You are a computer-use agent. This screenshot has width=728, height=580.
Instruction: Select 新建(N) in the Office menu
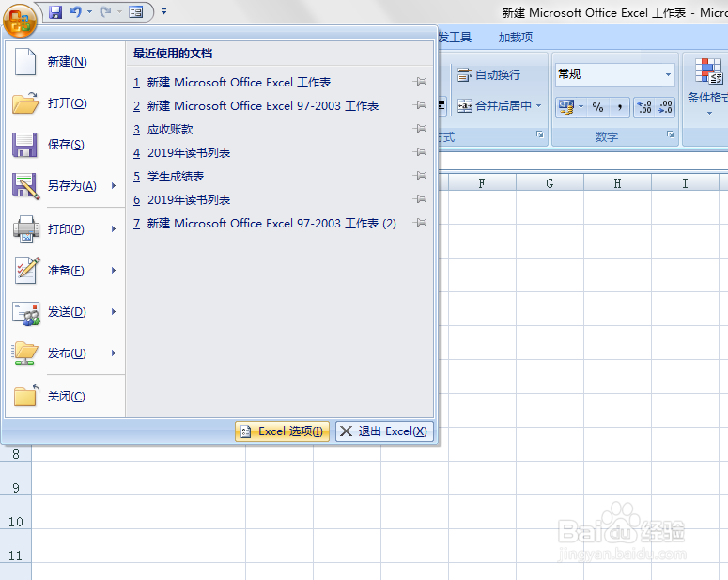pos(65,62)
